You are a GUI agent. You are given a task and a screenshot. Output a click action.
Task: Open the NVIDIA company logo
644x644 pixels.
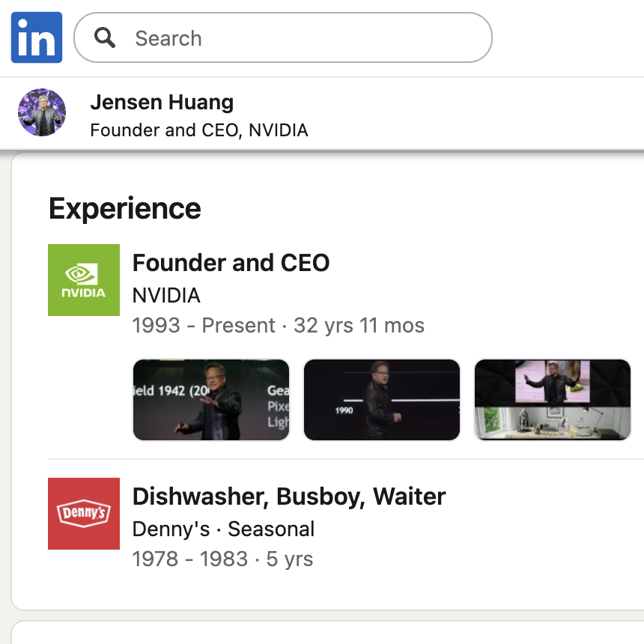pos(84,280)
